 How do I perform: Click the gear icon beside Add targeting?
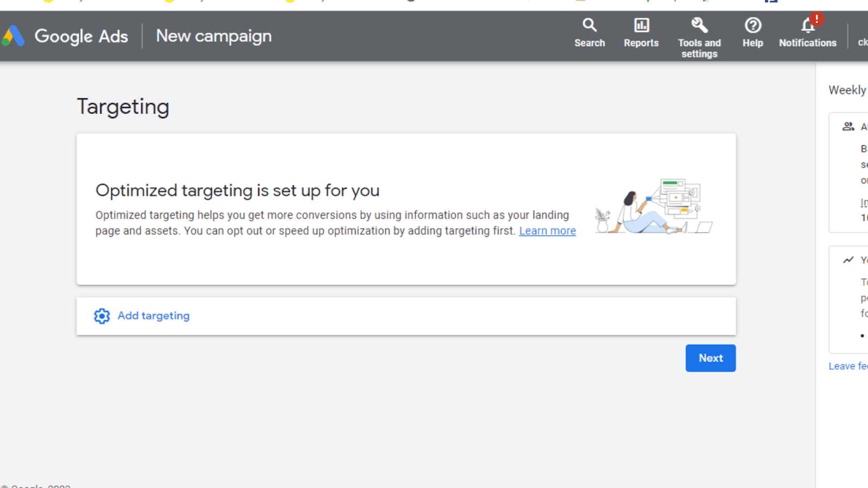pyautogui.click(x=102, y=316)
